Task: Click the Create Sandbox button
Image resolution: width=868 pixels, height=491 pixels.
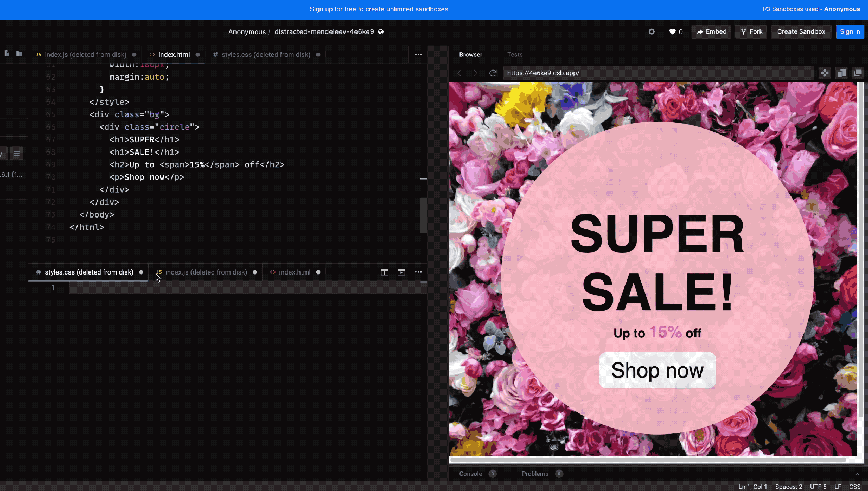Action: (x=801, y=32)
